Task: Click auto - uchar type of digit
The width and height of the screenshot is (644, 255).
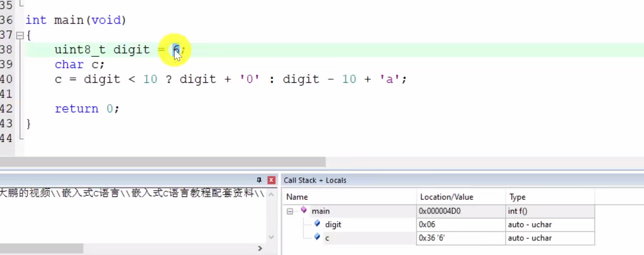Action: pos(550,225)
